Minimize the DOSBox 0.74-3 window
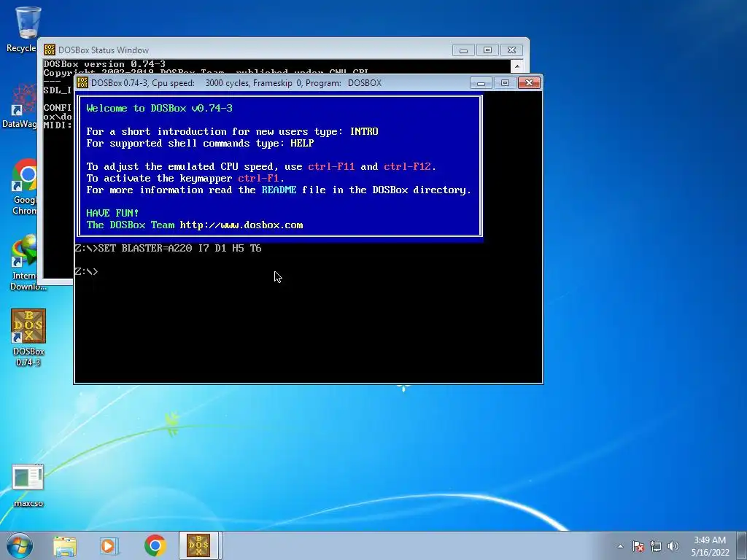747x560 pixels. coord(481,83)
